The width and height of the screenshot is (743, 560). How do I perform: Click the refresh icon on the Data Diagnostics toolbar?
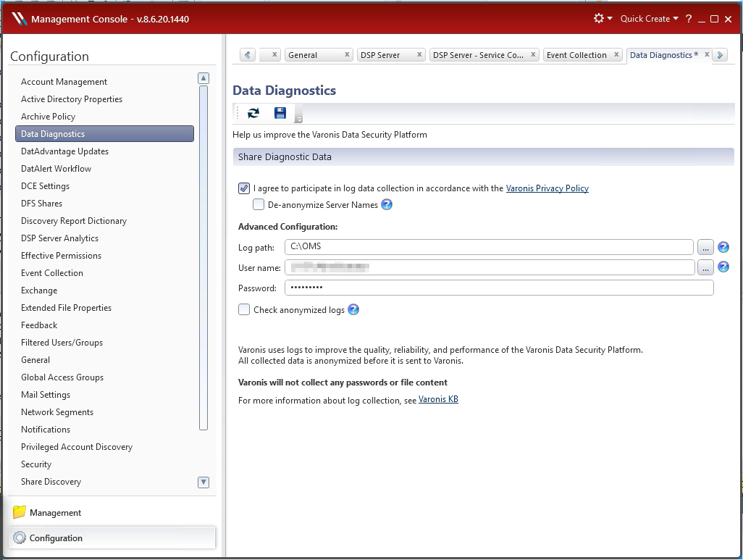[x=252, y=113]
